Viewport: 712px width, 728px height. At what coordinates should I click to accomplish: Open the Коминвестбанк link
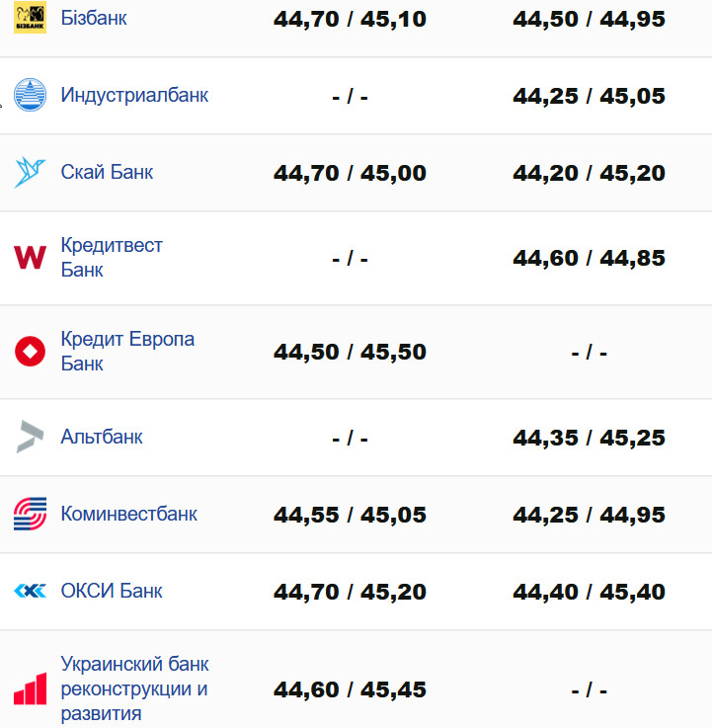pyautogui.click(x=128, y=514)
